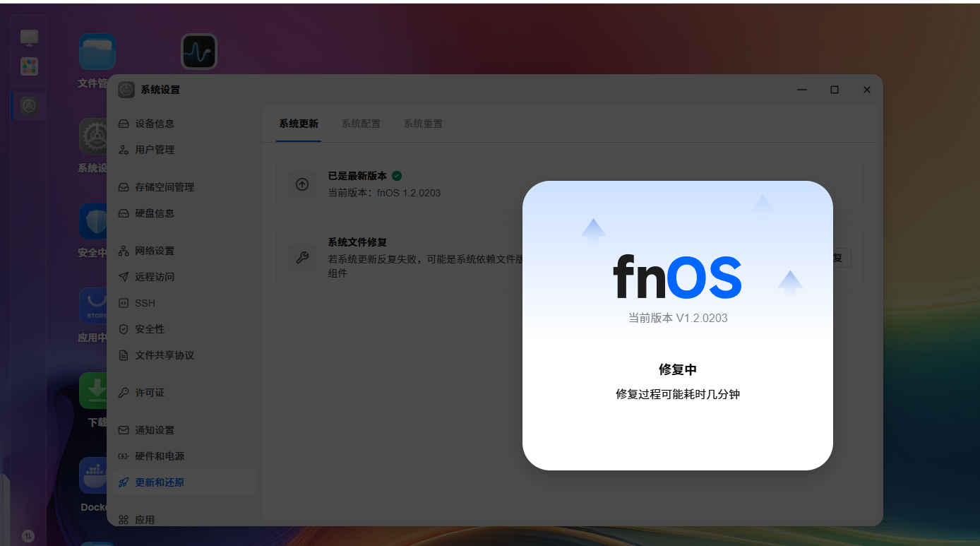Go to 安全性 in the sidebar
The height and width of the screenshot is (546, 980).
[x=184, y=329]
